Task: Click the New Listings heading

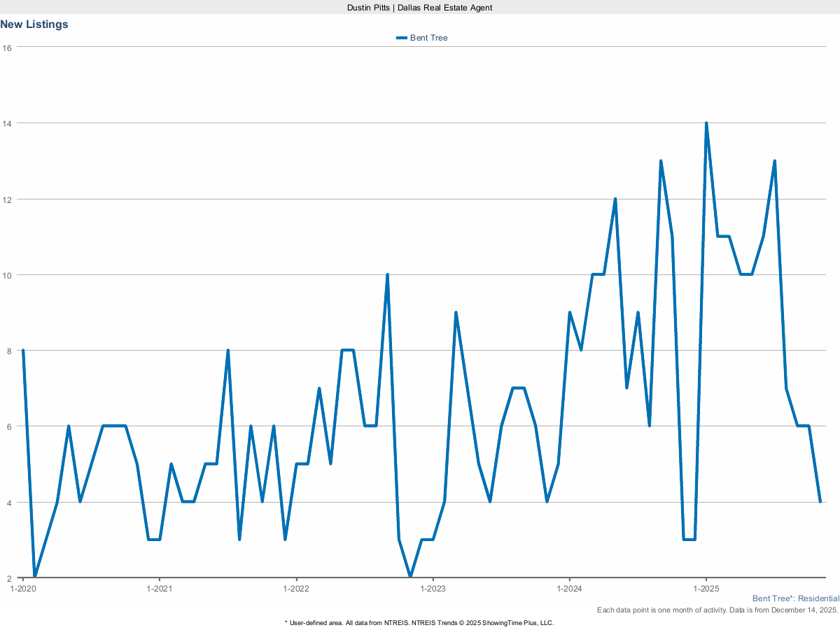Action: pyautogui.click(x=34, y=24)
